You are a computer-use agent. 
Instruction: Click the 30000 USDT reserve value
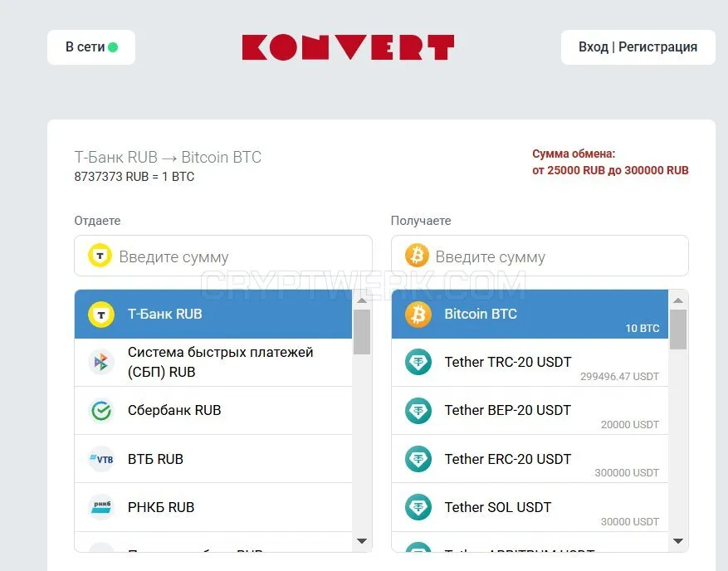(x=629, y=522)
